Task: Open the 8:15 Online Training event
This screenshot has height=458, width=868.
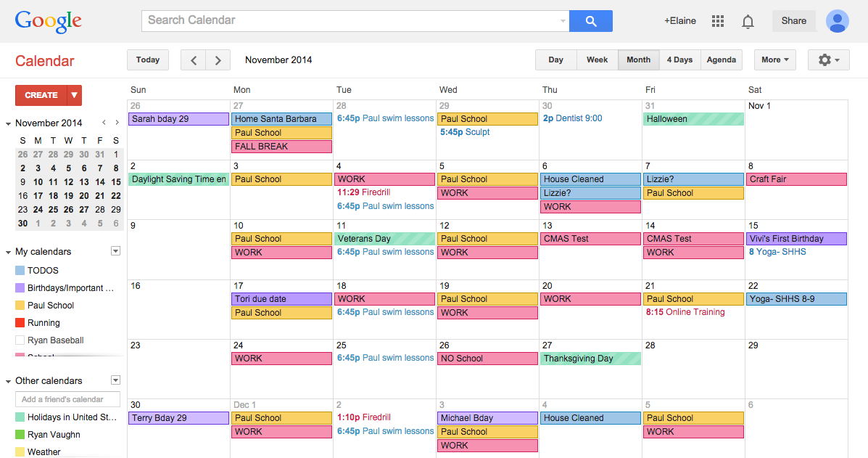Action: (685, 312)
